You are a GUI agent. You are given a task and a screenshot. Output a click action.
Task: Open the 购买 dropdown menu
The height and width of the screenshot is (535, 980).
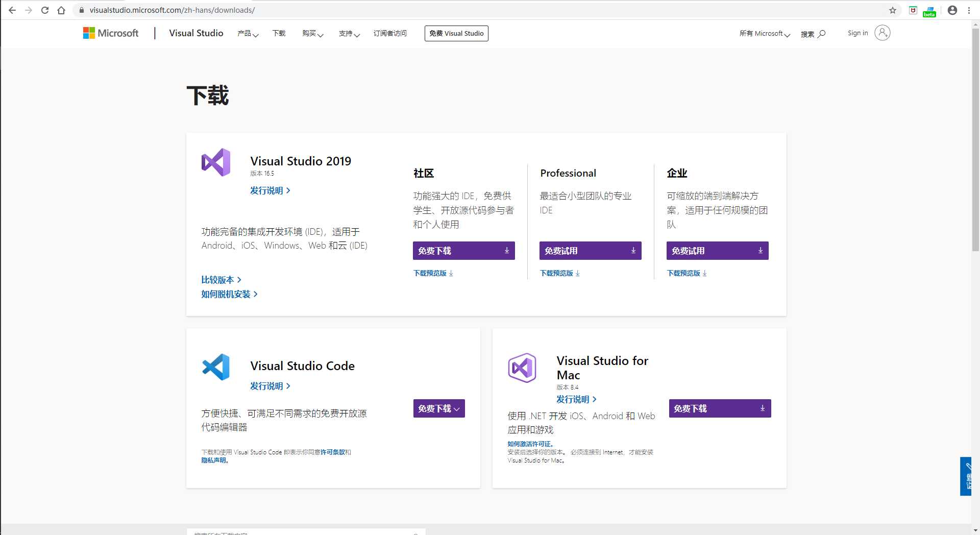(313, 34)
